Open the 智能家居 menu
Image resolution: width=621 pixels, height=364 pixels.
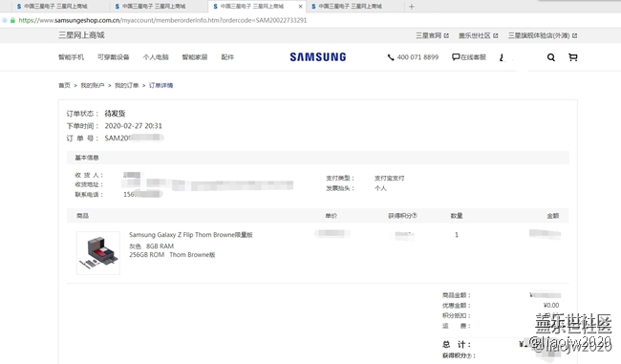pos(195,57)
